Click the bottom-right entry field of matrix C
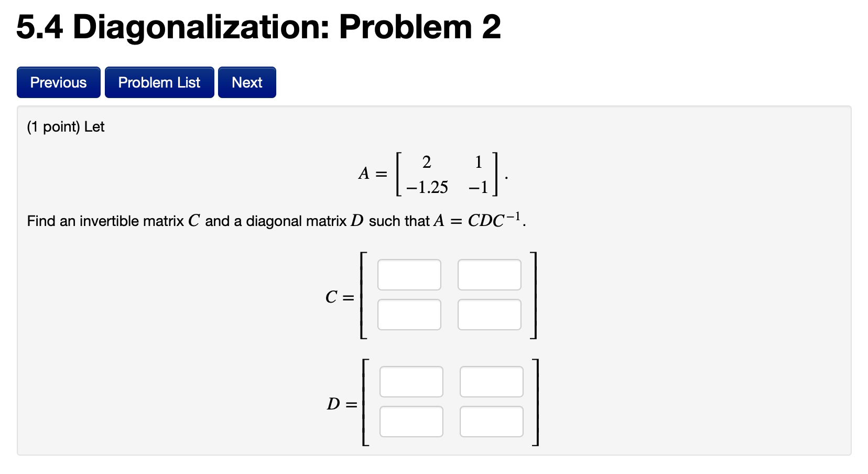868x474 pixels. coord(489,314)
